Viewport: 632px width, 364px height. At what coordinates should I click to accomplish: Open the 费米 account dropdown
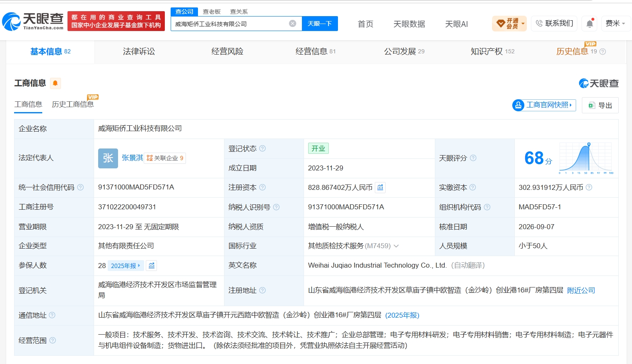pos(615,24)
